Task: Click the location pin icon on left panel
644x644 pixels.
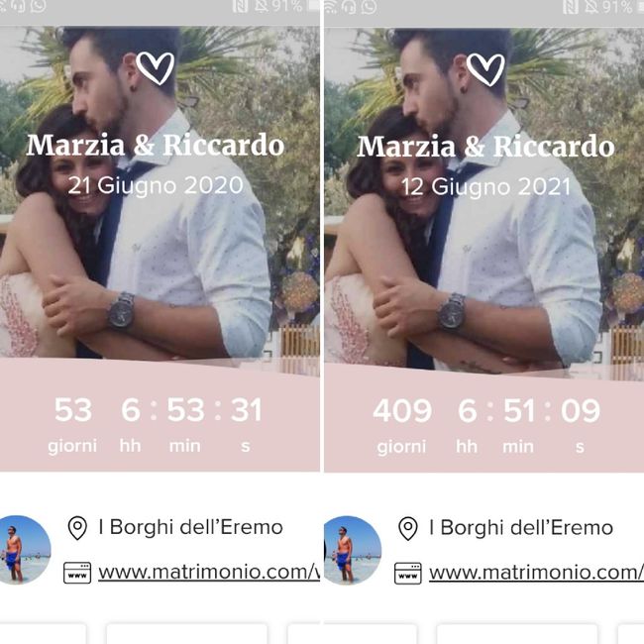Action: coord(77,528)
